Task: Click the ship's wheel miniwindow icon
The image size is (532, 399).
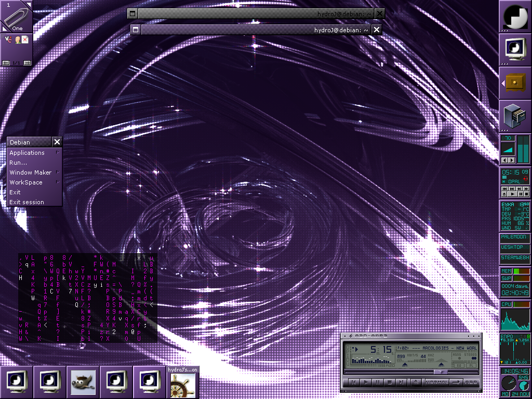Action: click(x=182, y=385)
